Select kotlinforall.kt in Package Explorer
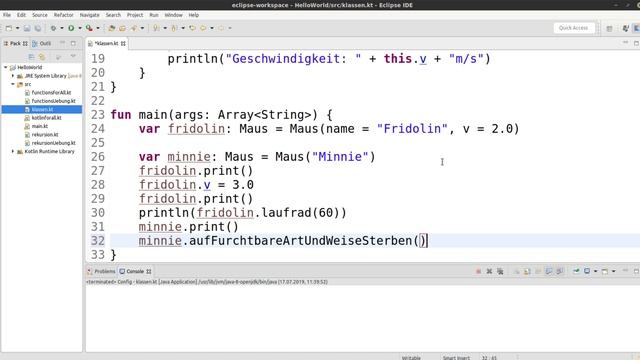Screen dimensions: 640x360 (x=46, y=118)
